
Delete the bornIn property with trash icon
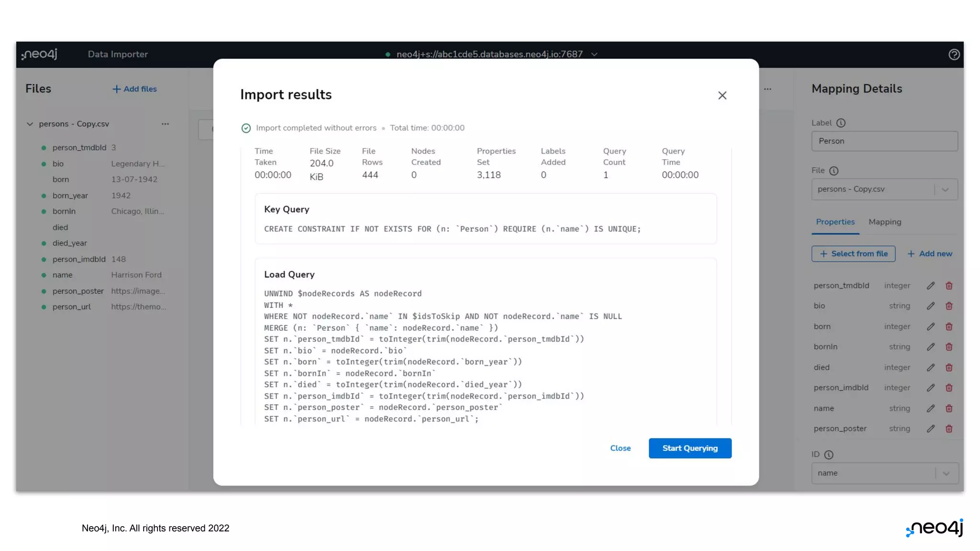click(949, 347)
